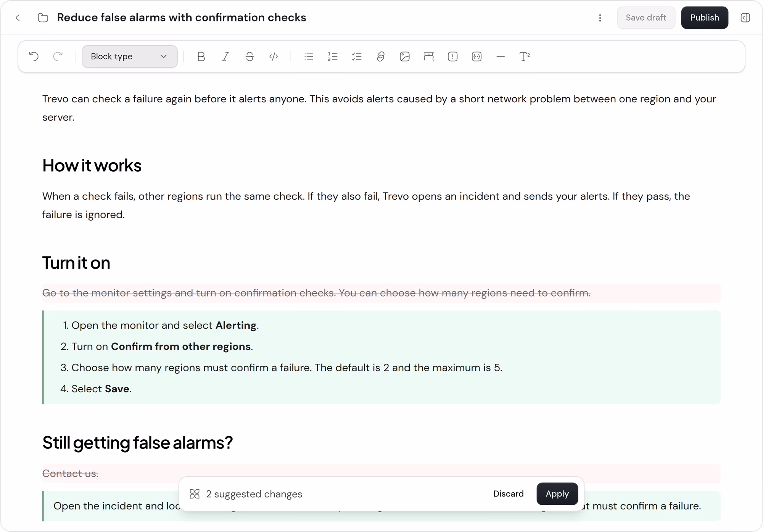Screen dimensions: 763x532
Task: Insert an image block
Action: pyautogui.click(x=405, y=56)
